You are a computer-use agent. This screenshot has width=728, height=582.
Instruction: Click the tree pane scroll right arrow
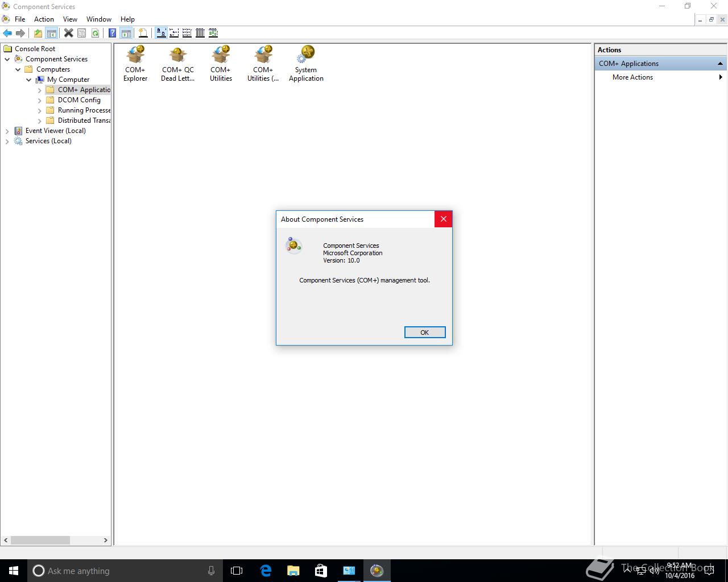coord(105,540)
